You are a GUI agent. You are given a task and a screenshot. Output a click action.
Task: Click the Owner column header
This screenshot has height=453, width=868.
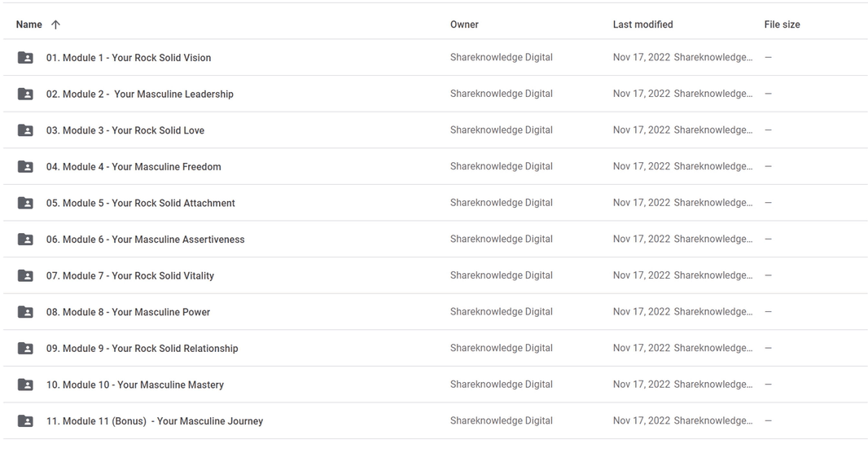coord(464,24)
